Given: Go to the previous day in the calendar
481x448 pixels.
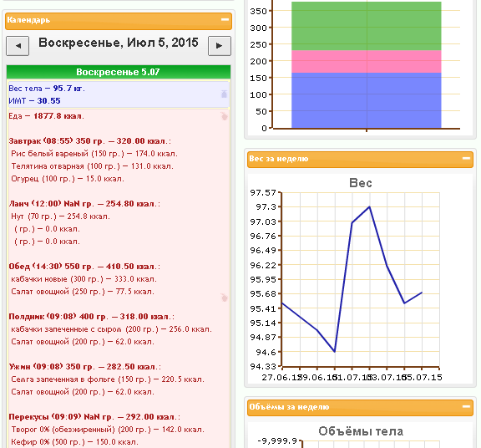Looking at the screenshot, I should [18, 46].
